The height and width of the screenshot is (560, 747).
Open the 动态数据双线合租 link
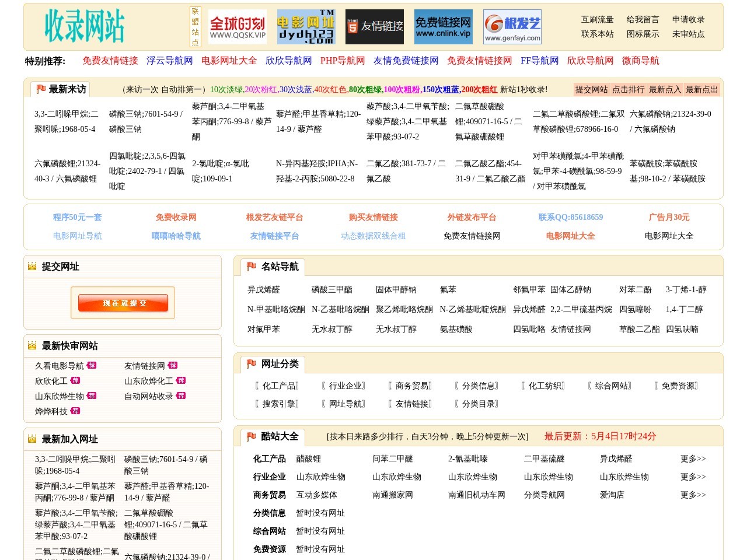coord(373,236)
